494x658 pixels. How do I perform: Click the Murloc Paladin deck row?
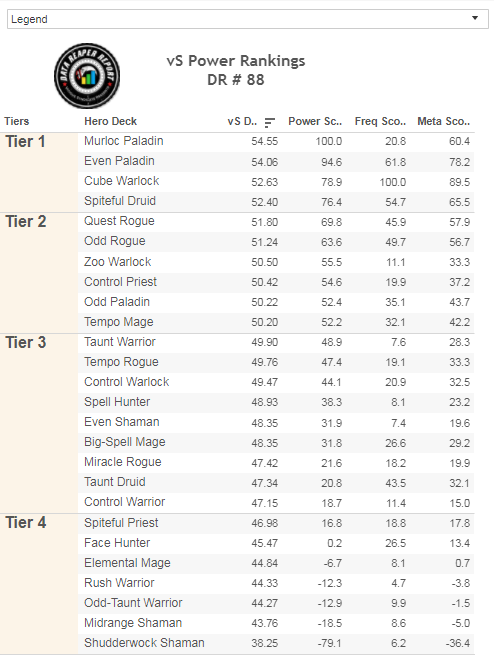click(x=276, y=141)
